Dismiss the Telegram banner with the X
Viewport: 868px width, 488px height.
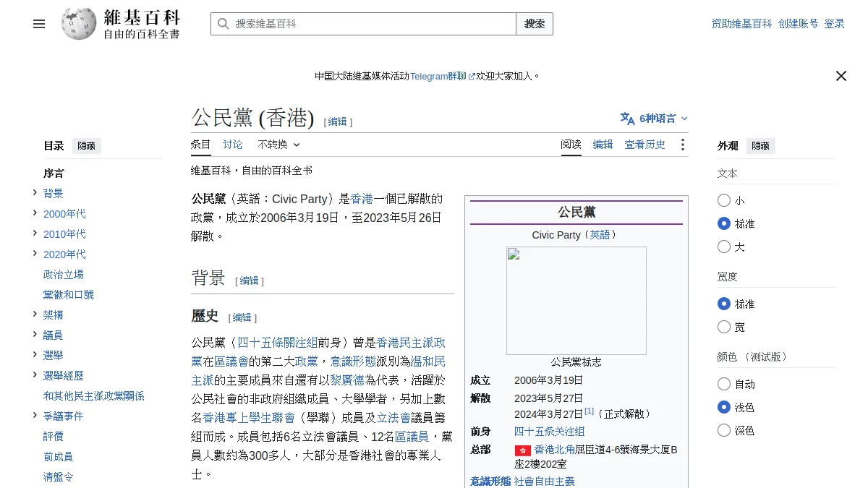[841, 76]
